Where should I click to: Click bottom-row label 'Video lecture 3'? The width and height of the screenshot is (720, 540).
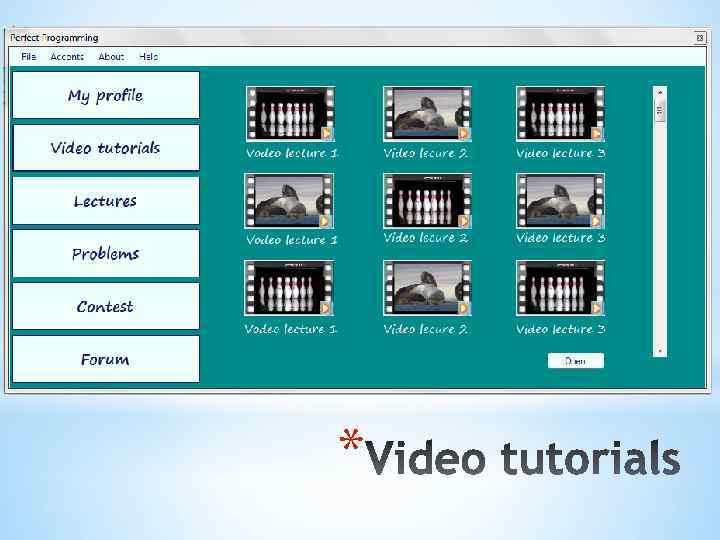[x=561, y=329]
